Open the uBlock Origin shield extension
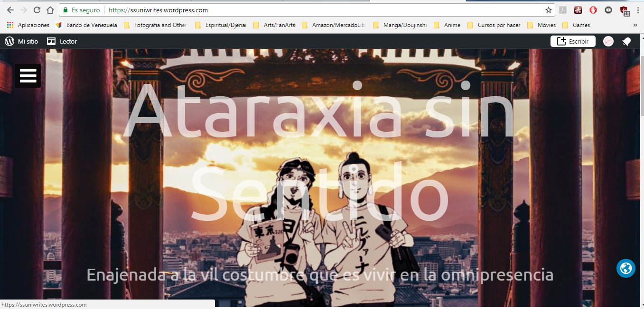This screenshot has height=309, width=644. (625, 11)
